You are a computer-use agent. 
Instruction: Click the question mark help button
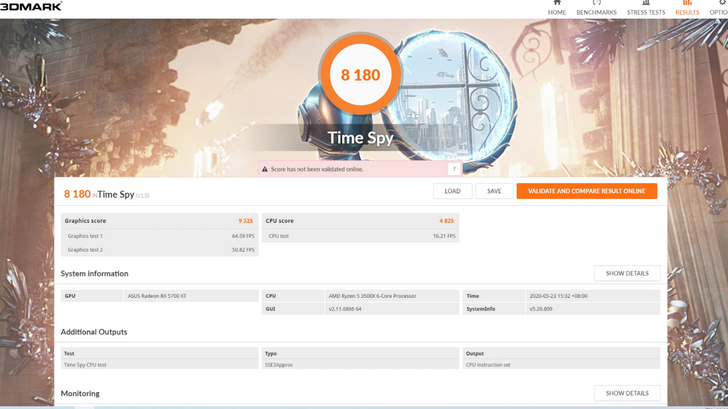click(454, 169)
